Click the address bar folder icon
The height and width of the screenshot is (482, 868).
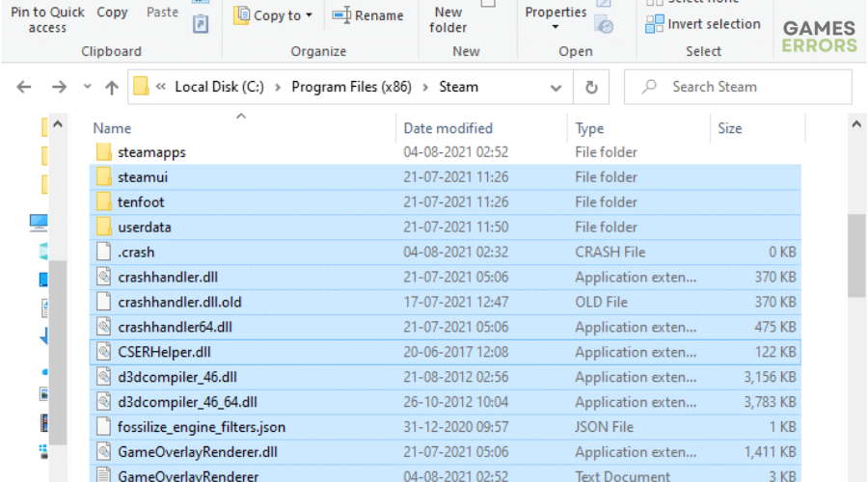(141, 87)
